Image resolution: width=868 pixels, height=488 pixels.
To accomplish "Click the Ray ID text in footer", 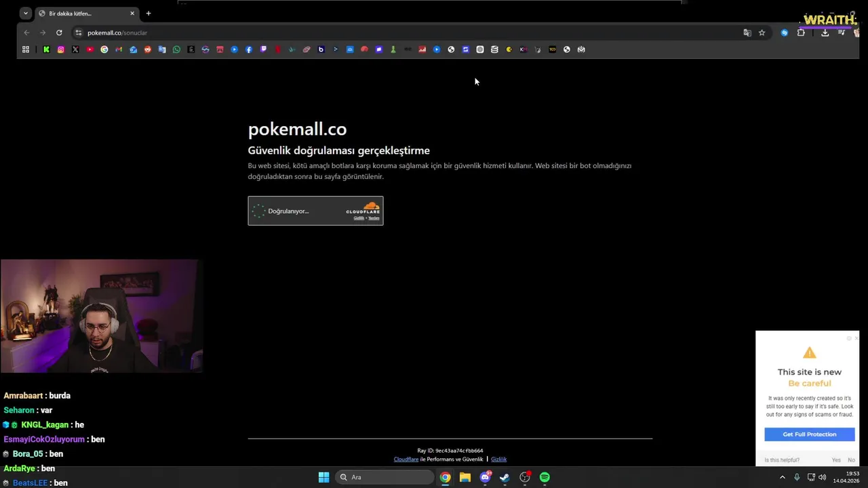I will click(450, 451).
